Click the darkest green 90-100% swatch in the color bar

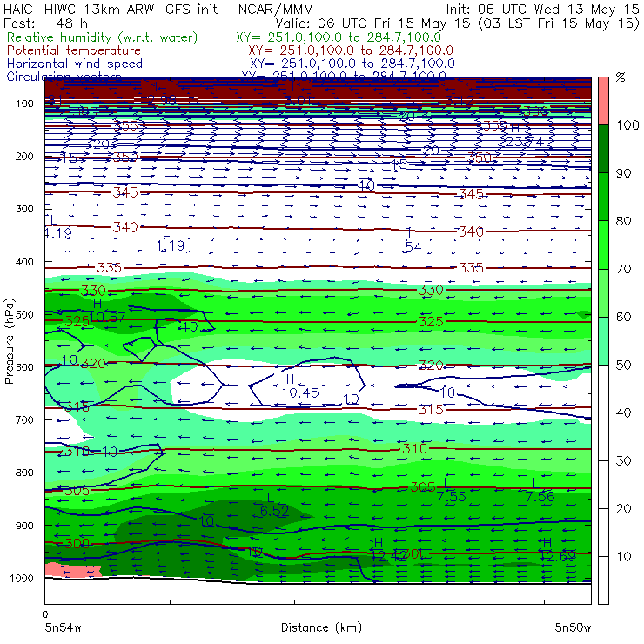coord(603,149)
